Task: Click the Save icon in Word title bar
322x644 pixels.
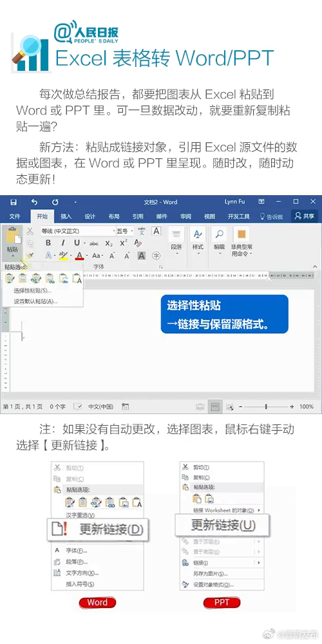Action: pos(14,202)
